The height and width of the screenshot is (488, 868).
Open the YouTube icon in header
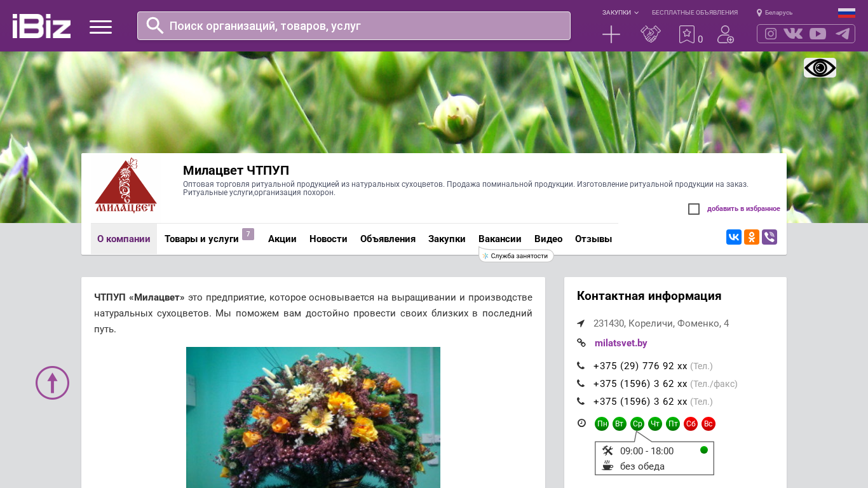[818, 34]
